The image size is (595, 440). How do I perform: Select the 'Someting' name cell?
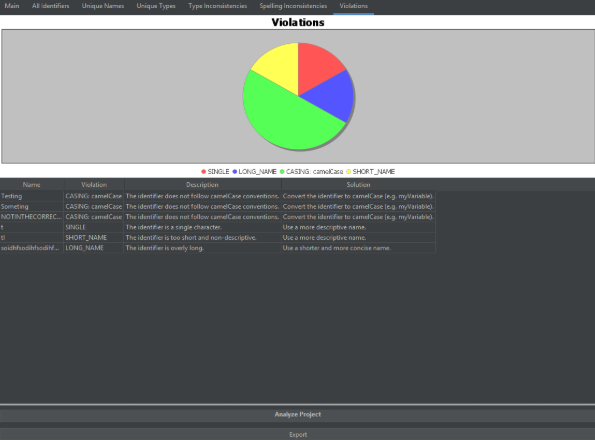pyautogui.click(x=32, y=206)
